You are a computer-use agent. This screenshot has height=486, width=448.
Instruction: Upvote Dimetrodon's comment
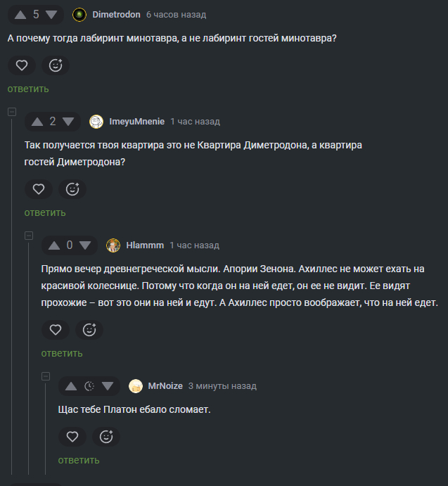(x=20, y=14)
